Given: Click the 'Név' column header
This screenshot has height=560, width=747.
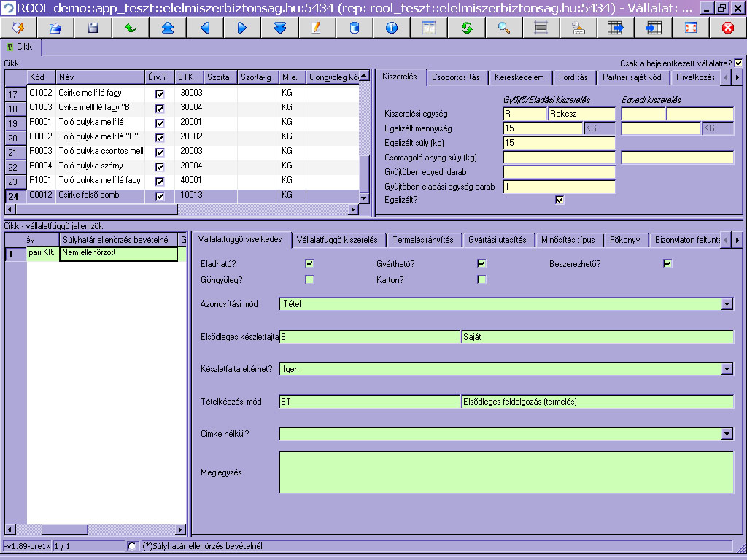Looking at the screenshot, I should pos(99,77).
